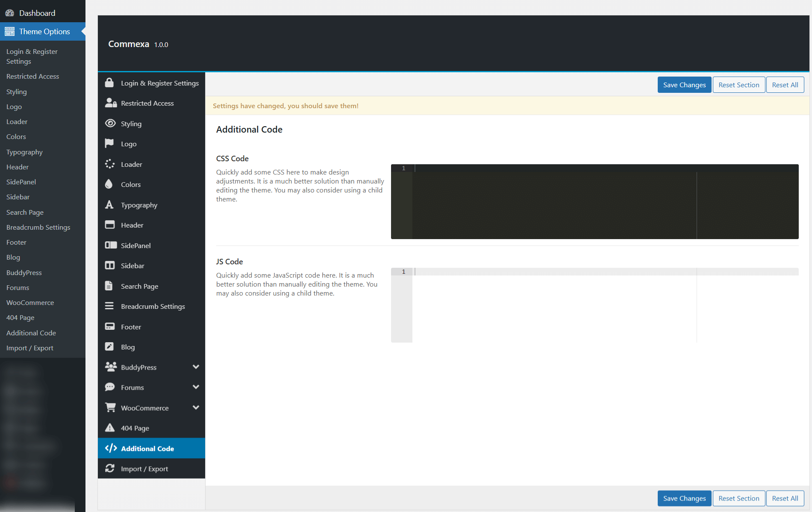Open Dashboard in the admin sidebar

pos(37,13)
